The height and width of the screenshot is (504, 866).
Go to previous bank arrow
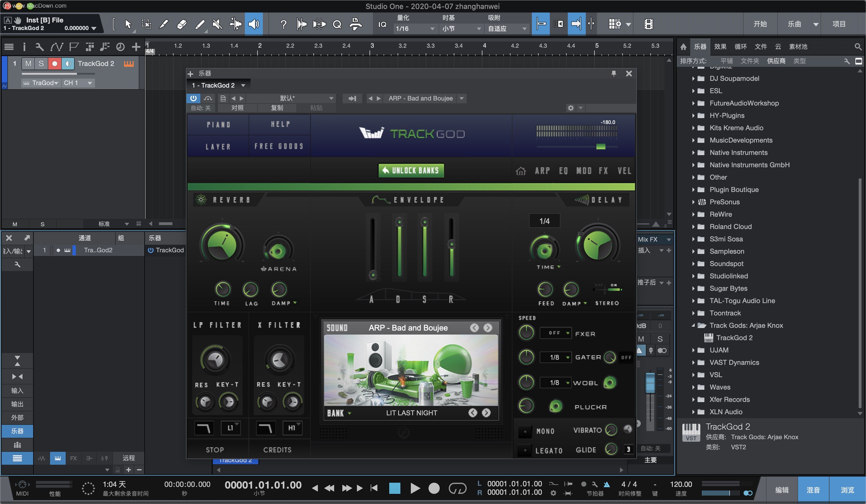pyautogui.click(x=473, y=413)
